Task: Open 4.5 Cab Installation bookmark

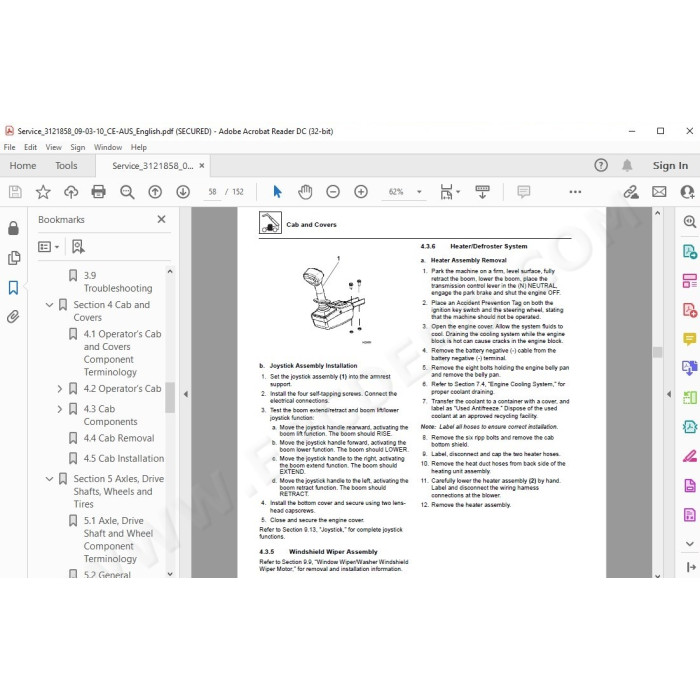Action: tap(124, 458)
